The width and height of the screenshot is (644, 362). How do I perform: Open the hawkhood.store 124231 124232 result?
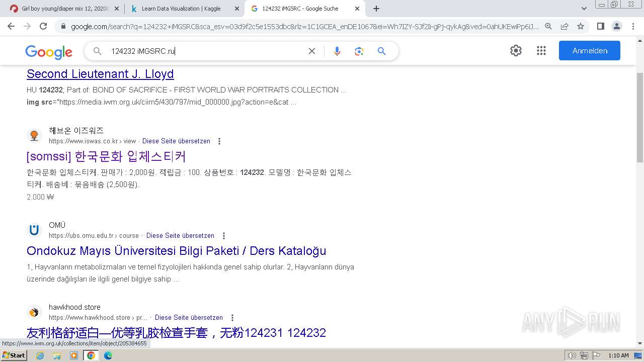point(176,333)
